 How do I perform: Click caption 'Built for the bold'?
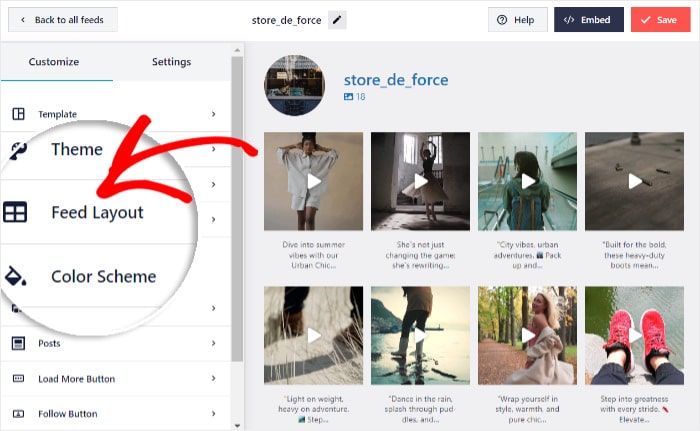[x=634, y=255]
